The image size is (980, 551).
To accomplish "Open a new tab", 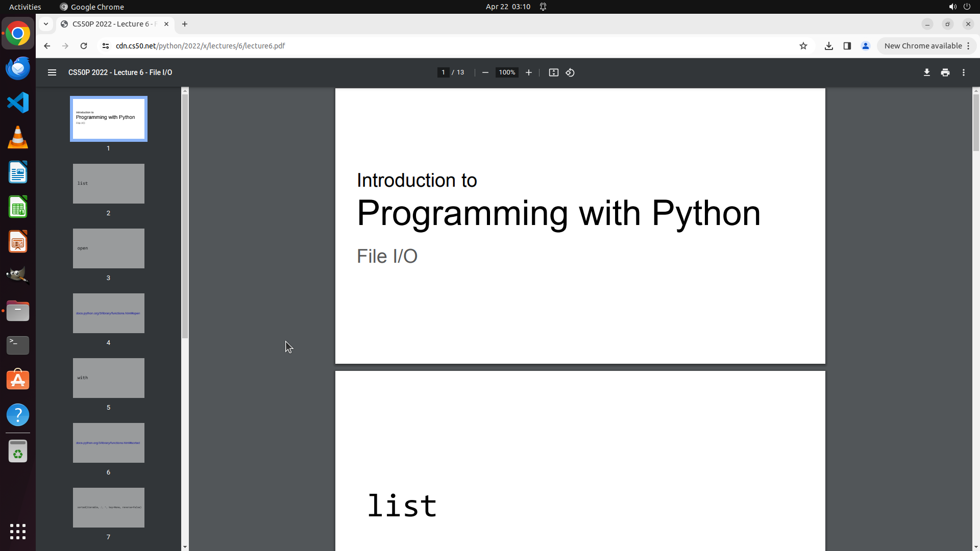I will point(185,24).
